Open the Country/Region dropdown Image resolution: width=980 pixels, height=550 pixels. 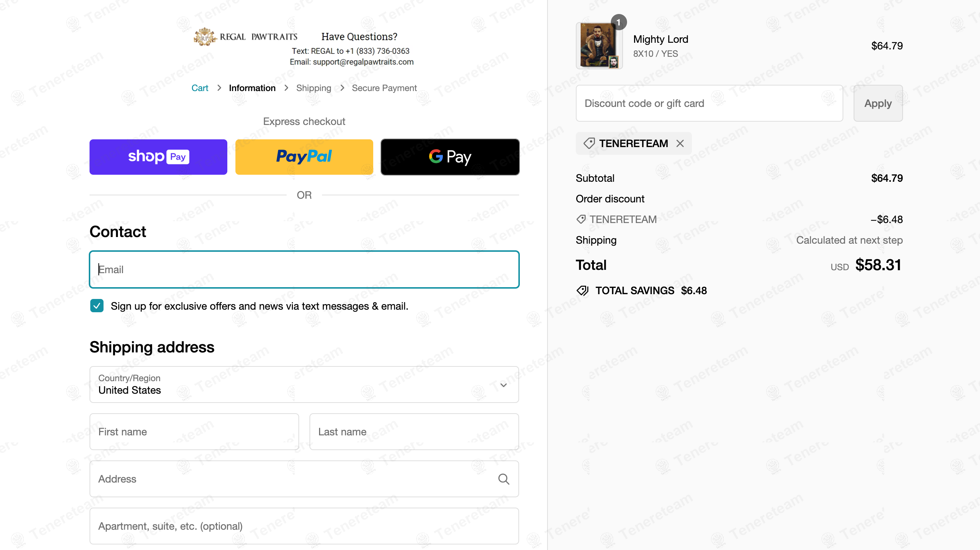coord(304,384)
